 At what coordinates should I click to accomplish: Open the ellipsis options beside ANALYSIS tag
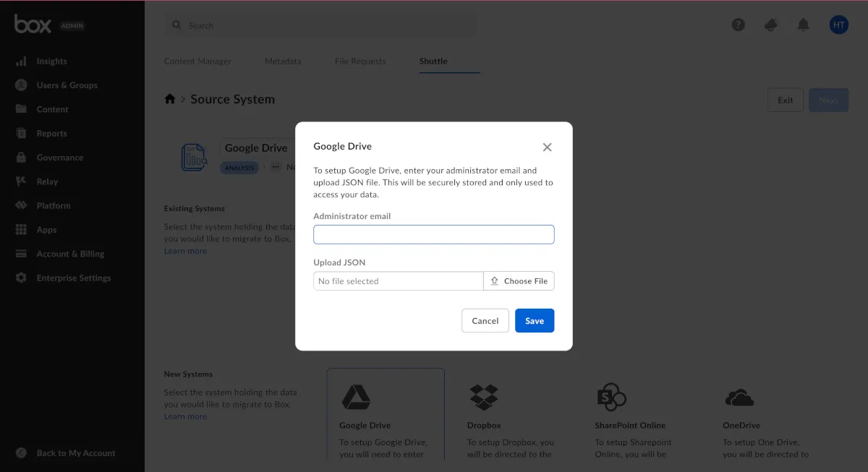276,167
